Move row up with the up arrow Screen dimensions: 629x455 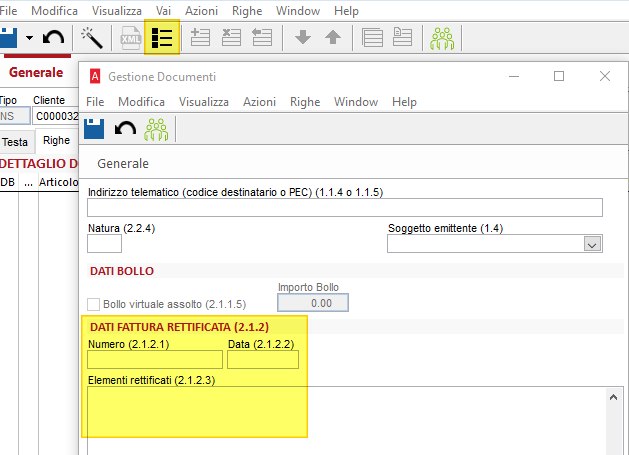pyautogui.click(x=333, y=37)
